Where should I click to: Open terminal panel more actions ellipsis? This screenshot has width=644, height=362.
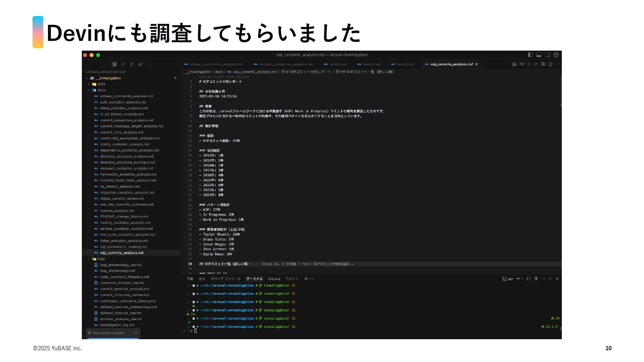[543, 279]
